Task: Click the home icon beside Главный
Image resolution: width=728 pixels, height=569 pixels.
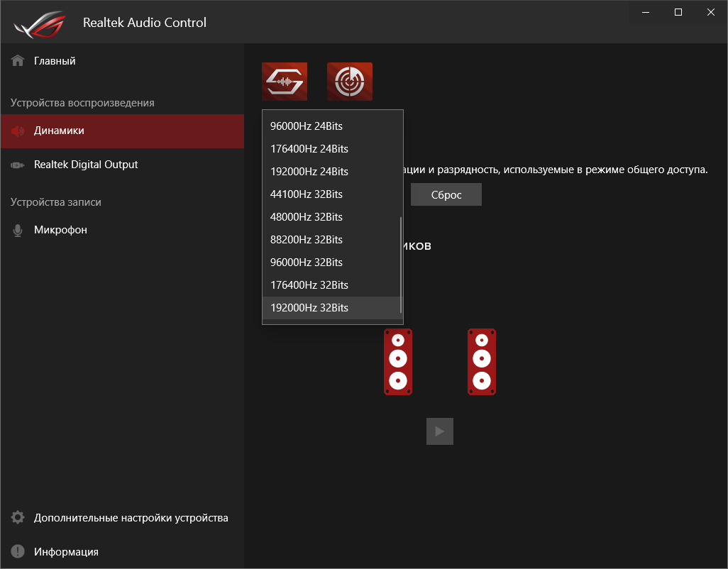Action: (x=18, y=61)
